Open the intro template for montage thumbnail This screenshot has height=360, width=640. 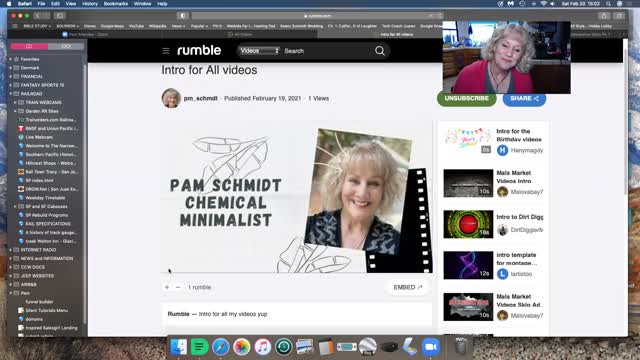pyautogui.click(x=468, y=265)
